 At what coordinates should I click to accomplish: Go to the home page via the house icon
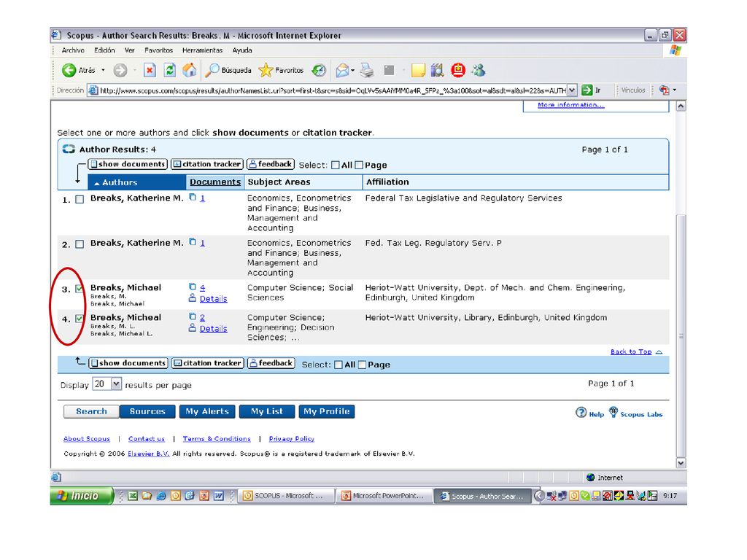[x=190, y=71]
